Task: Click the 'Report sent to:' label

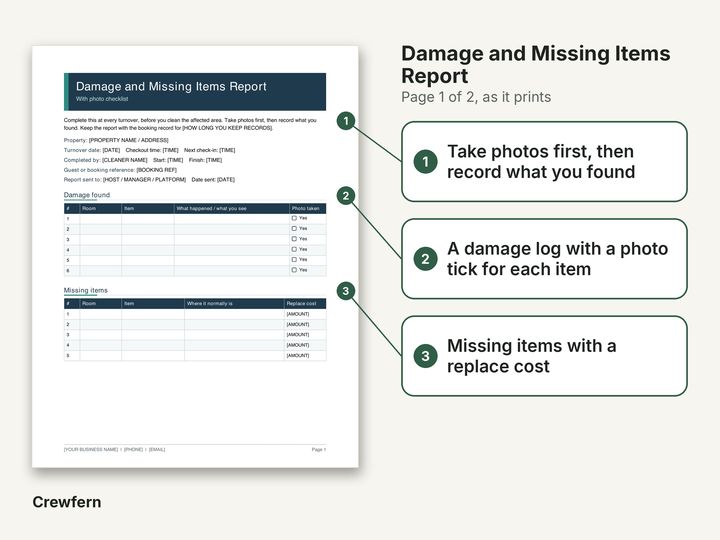Action: coord(83,180)
